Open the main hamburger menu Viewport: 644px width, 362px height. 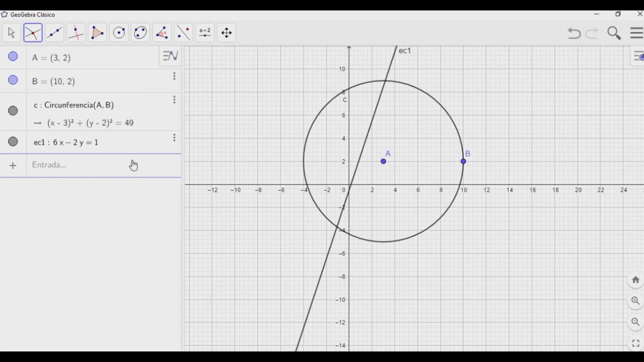coord(636,33)
